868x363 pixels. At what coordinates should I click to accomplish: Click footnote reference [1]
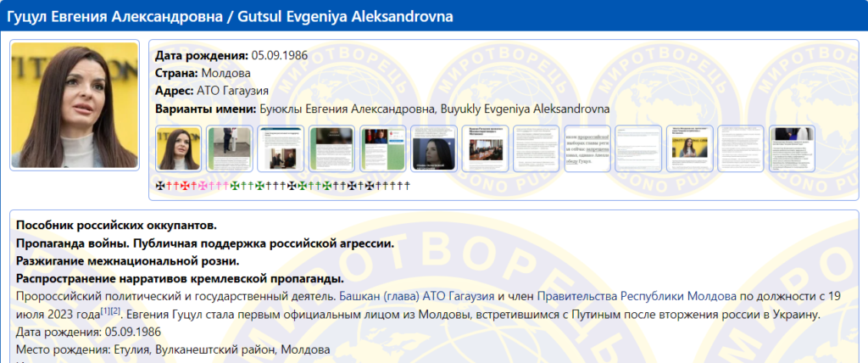point(105,312)
